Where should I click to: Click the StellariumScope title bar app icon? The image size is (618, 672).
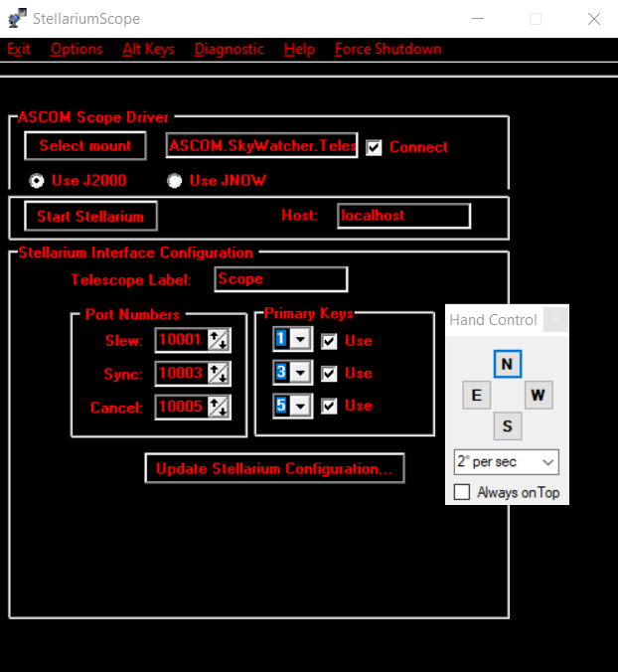point(17,19)
